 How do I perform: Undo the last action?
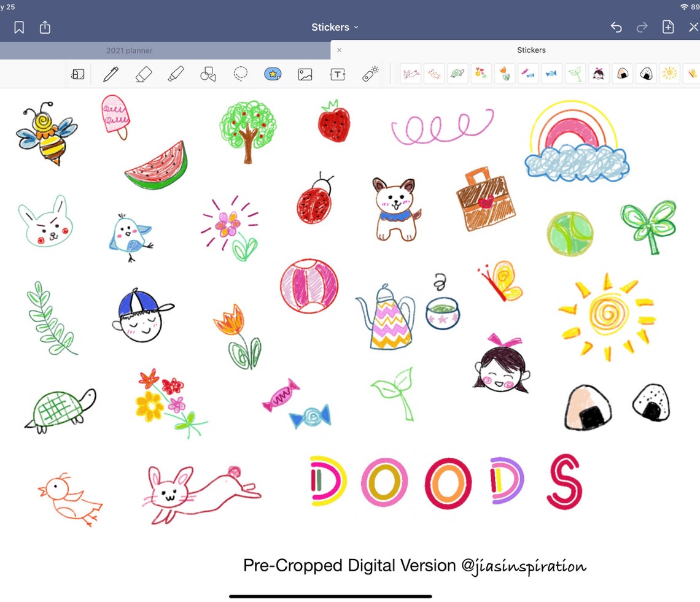(616, 27)
